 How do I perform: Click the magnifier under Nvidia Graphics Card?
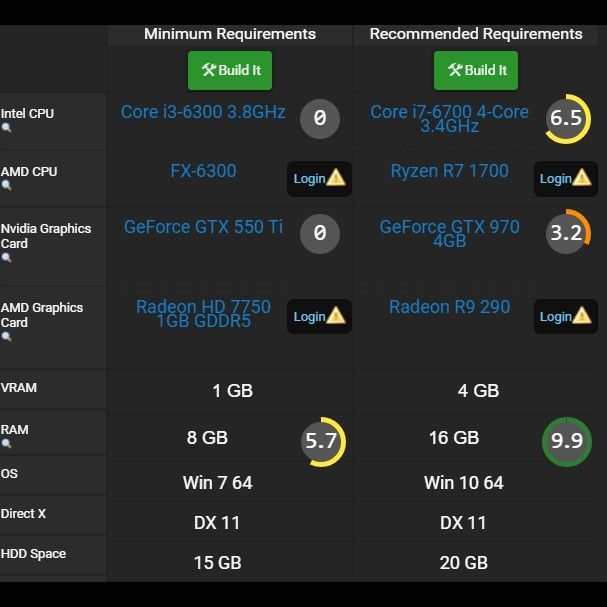(6, 257)
